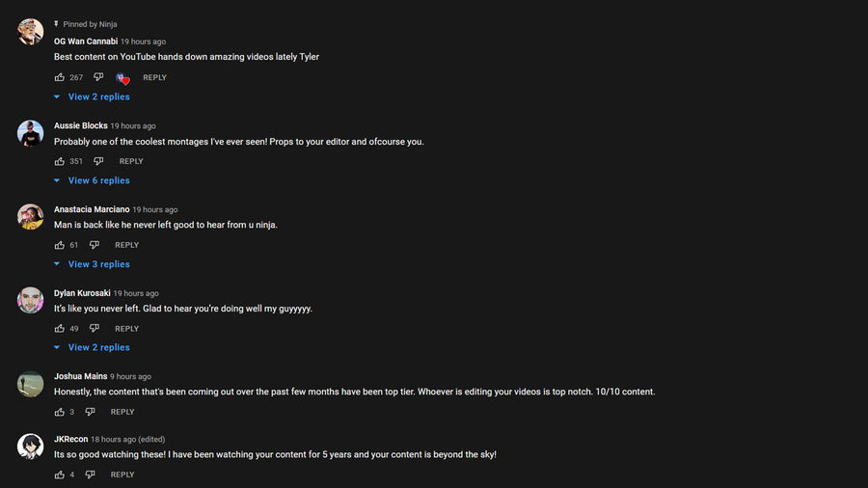868x488 pixels.
Task: View 2 replies under Dylan Kurosaki
Action: 98,347
